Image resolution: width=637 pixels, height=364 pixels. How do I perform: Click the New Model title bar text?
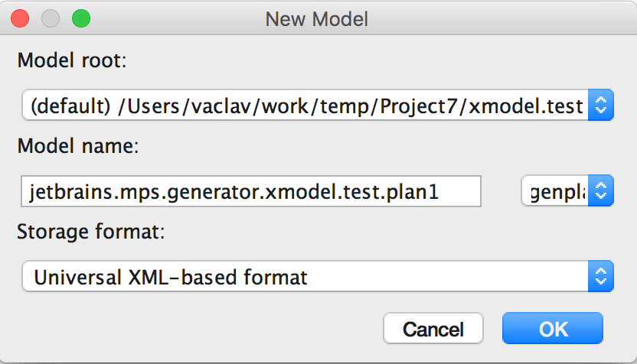[318, 18]
